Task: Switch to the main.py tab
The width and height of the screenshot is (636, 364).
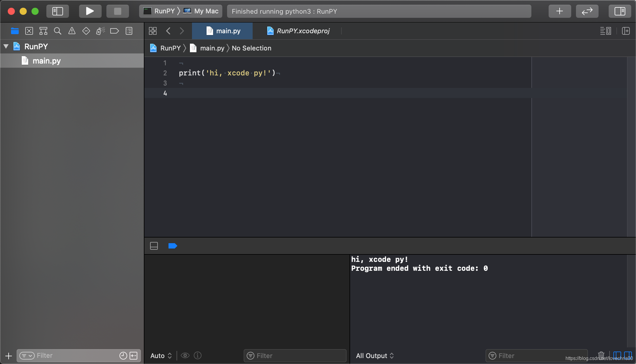Action: (222, 31)
